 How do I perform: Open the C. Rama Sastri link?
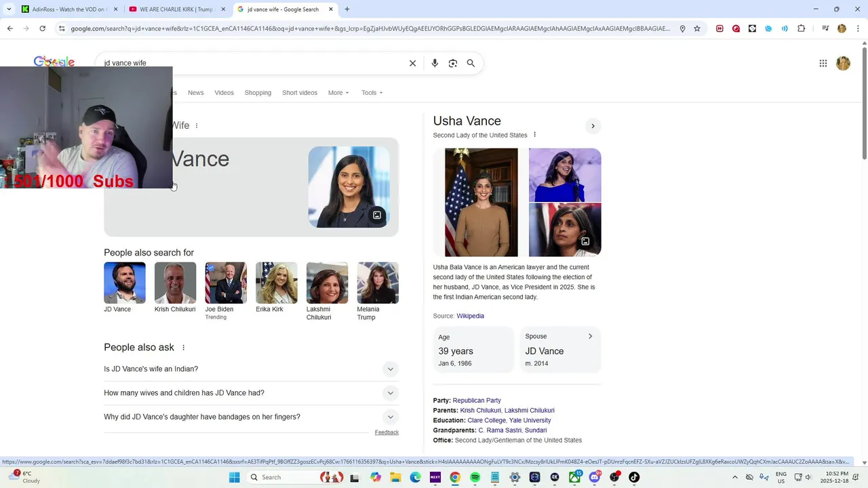click(500, 430)
